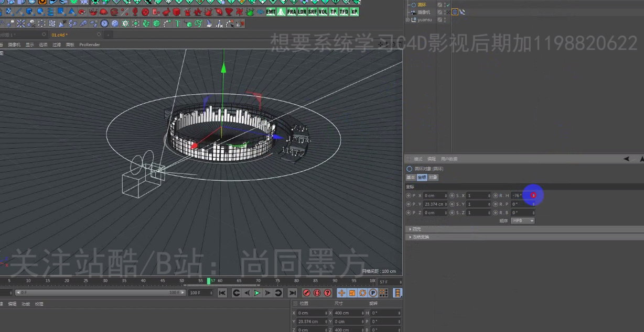Click the TP toolbar icon
The image size is (644, 332).
pyautogui.click(x=334, y=12)
